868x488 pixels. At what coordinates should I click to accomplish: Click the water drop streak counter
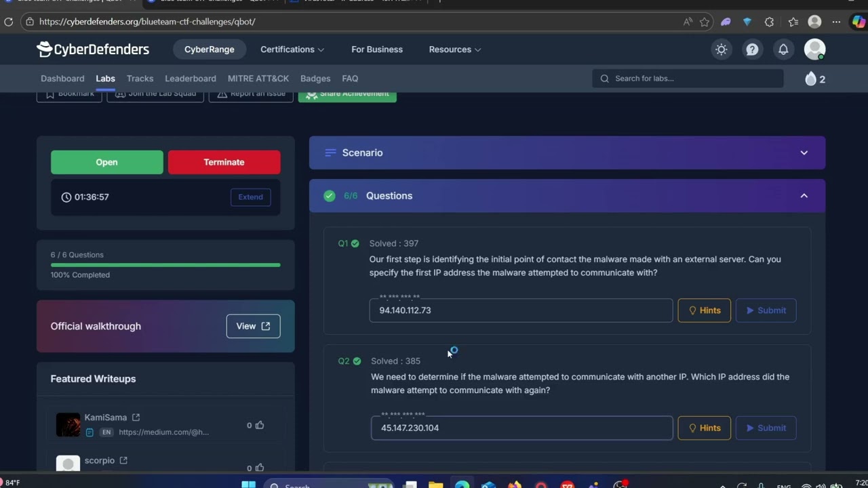tap(814, 79)
